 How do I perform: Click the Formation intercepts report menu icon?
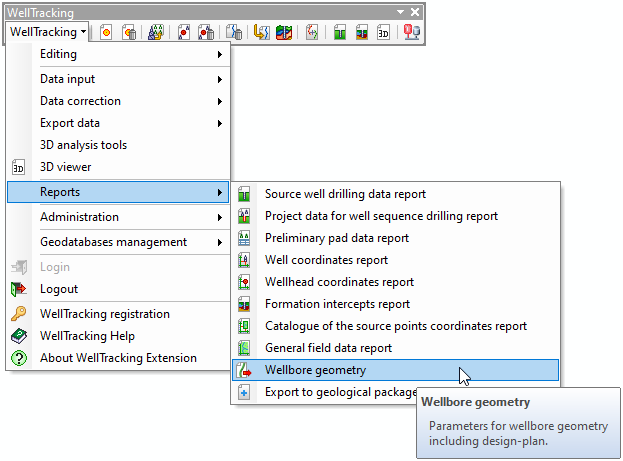click(244, 304)
